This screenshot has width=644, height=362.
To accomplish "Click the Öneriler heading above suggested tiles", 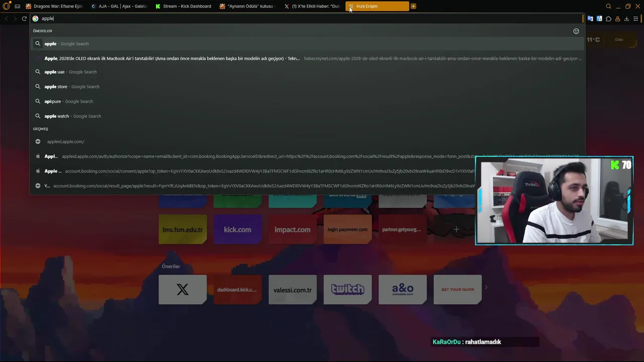I will 171,266.
